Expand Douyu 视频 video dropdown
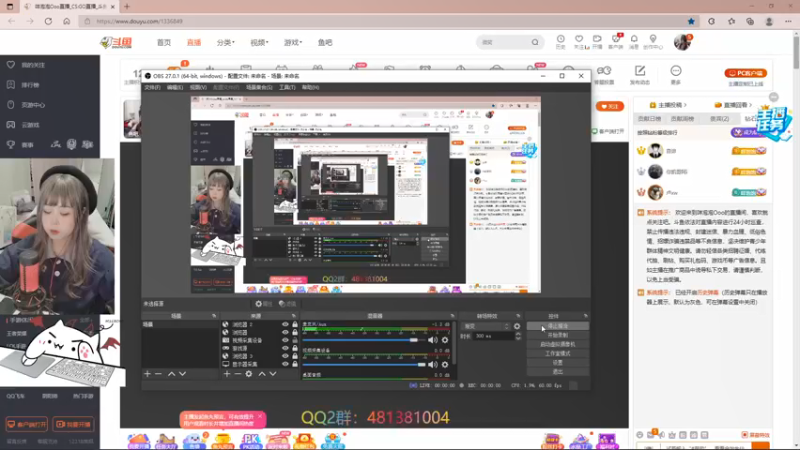800x450 pixels. (259, 42)
